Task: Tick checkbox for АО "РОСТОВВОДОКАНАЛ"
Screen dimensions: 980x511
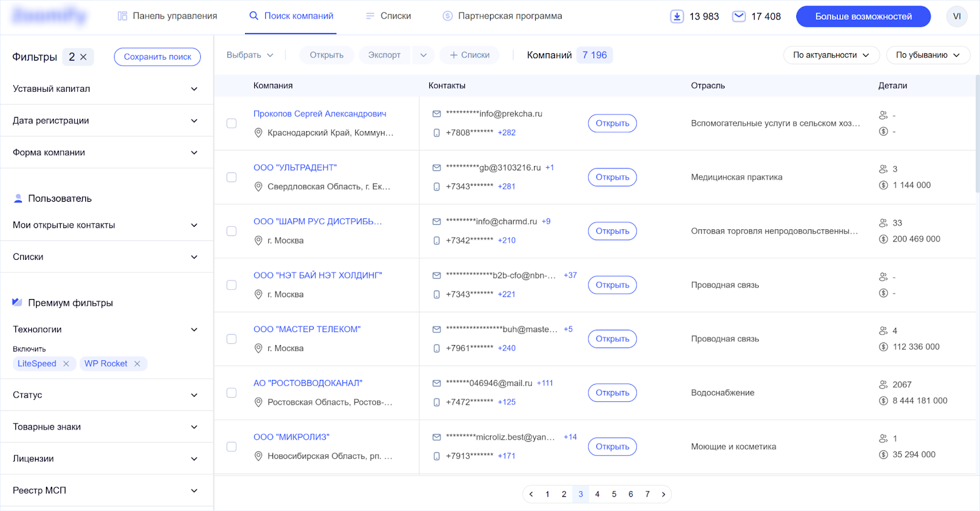Action: (x=232, y=393)
